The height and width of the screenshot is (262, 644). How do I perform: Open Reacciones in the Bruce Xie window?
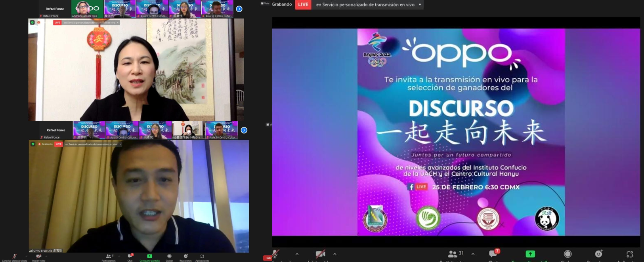click(185, 258)
